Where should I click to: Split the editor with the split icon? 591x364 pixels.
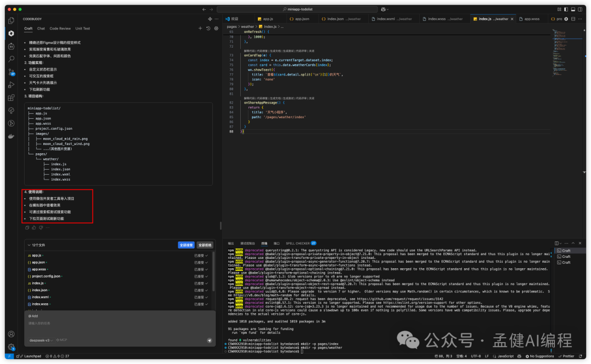[x=573, y=19]
